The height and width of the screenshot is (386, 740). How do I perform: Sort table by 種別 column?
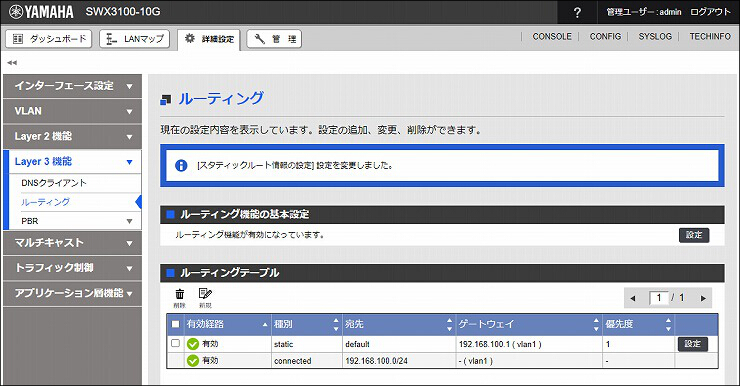click(x=307, y=324)
